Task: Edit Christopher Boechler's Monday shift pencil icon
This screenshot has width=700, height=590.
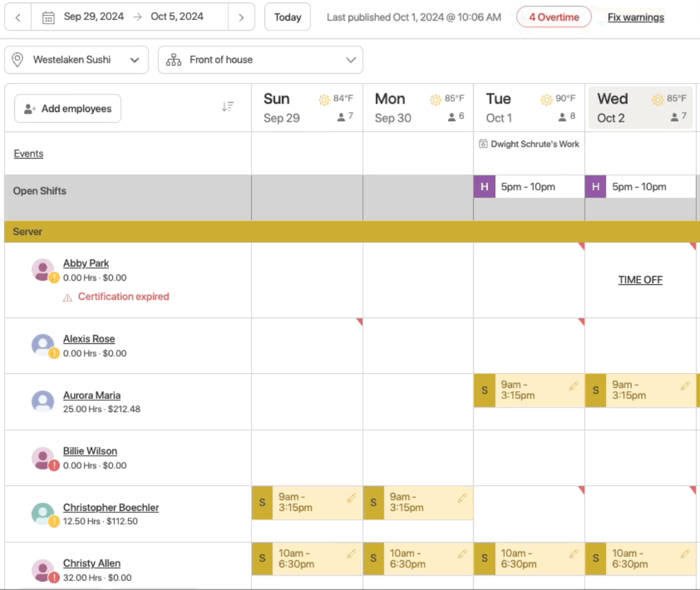Action: point(463,498)
